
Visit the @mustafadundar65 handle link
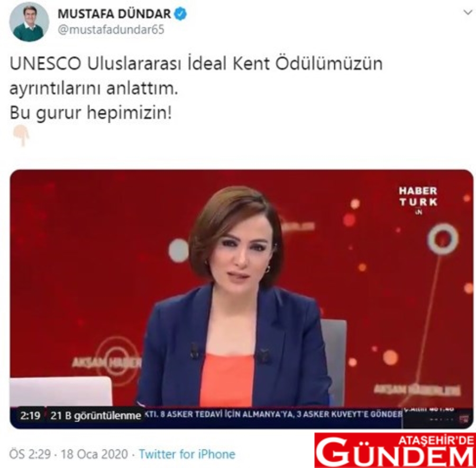111,30
